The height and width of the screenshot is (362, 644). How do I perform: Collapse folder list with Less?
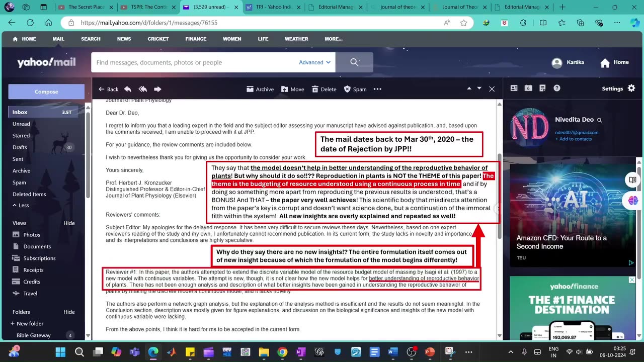point(21,205)
